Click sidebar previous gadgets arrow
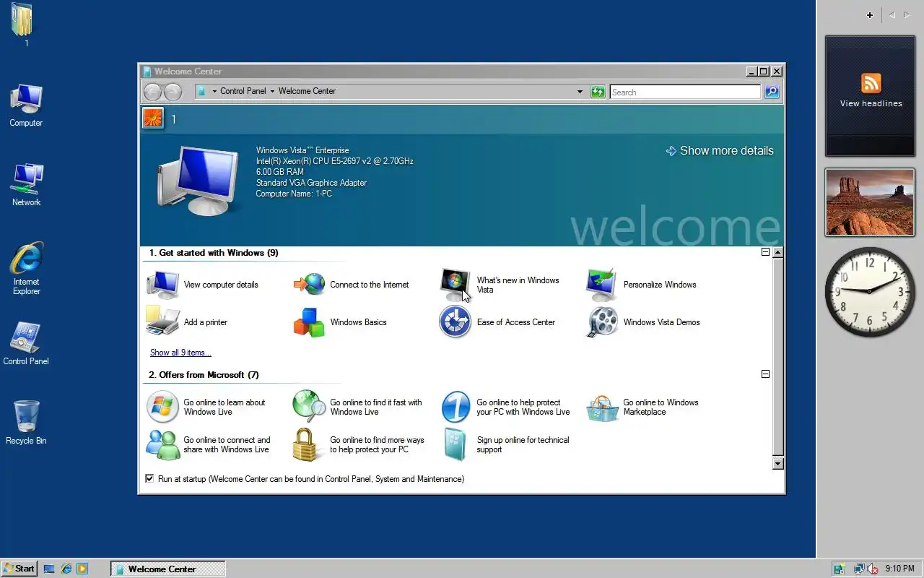Screen dimensions: 924x578 (892, 15)
